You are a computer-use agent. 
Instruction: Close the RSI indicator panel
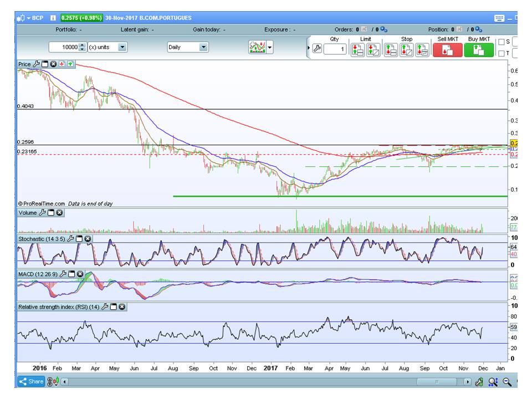[122, 306]
